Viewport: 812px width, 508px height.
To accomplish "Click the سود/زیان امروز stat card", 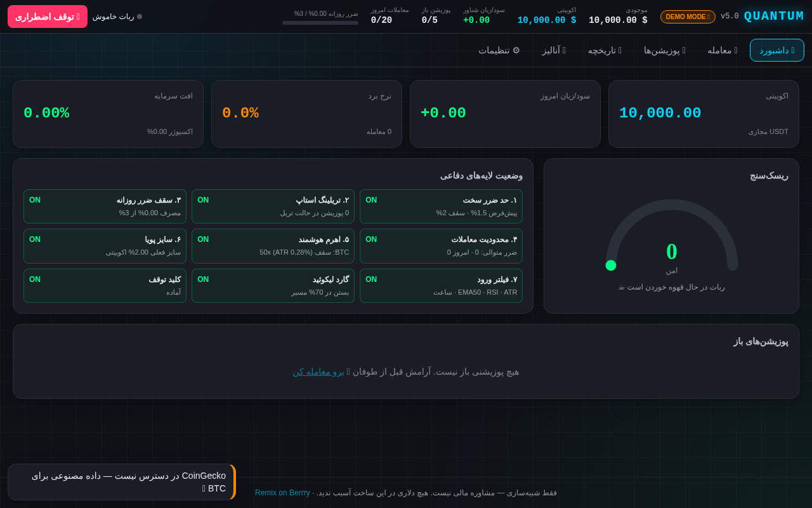I will pos(505,114).
